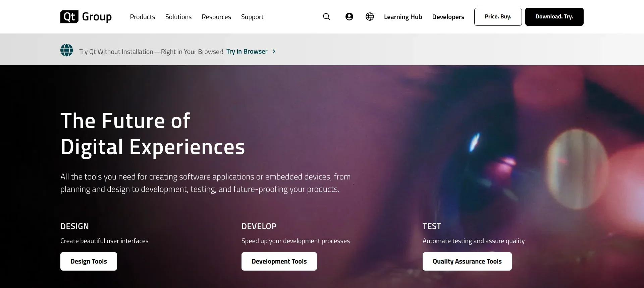The width and height of the screenshot is (644, 288).
Task: Click the hero headline text
Action: click(153, 134)
